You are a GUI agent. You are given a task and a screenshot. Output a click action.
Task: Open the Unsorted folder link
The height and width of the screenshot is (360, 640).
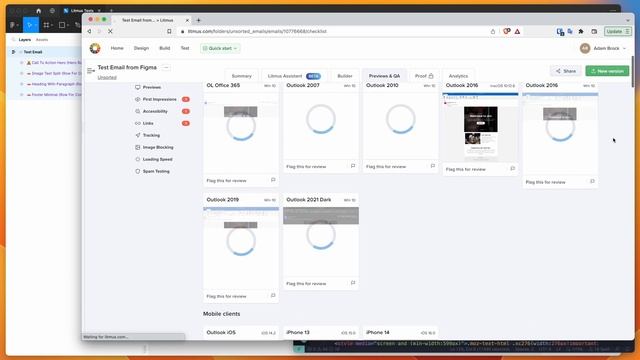click(107, 77)
